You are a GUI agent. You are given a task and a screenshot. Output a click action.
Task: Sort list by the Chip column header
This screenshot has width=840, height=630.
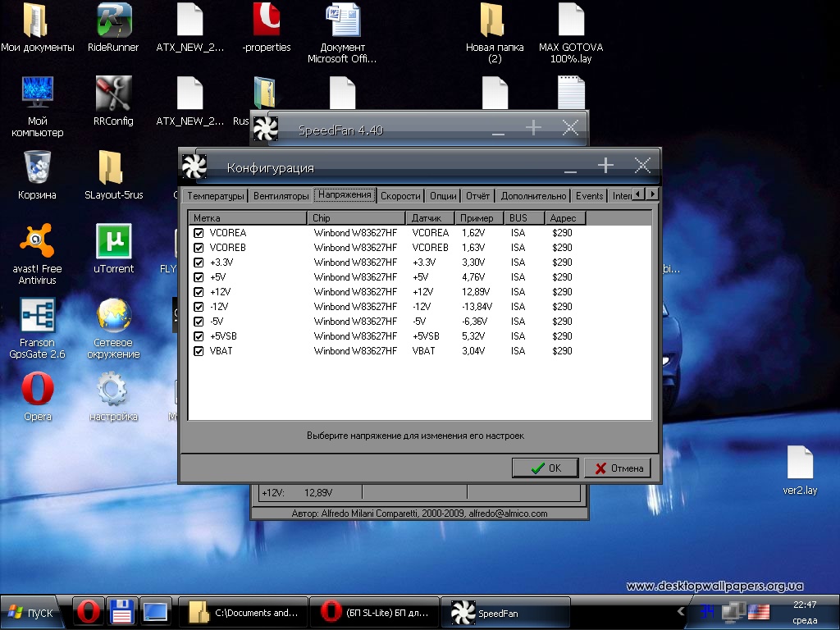356,218
